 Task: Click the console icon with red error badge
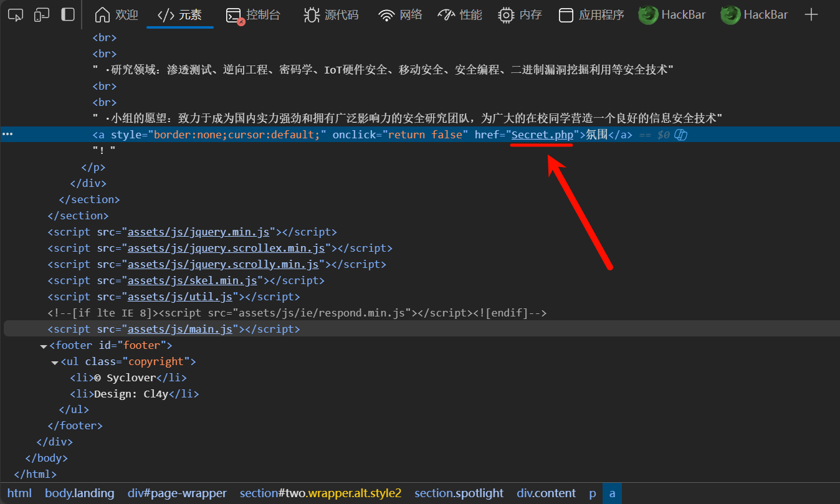coord(234,16)
